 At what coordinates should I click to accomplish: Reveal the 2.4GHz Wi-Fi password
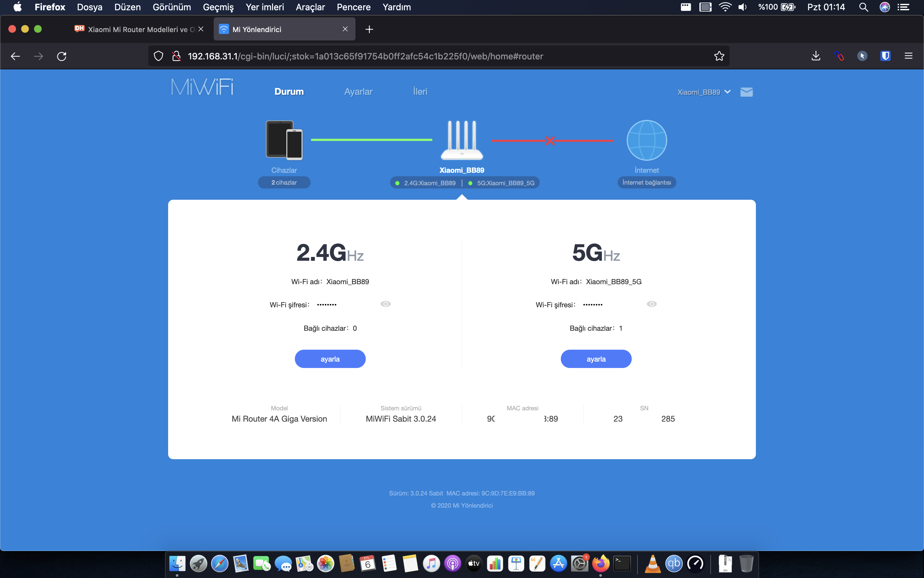click(386, 304)
